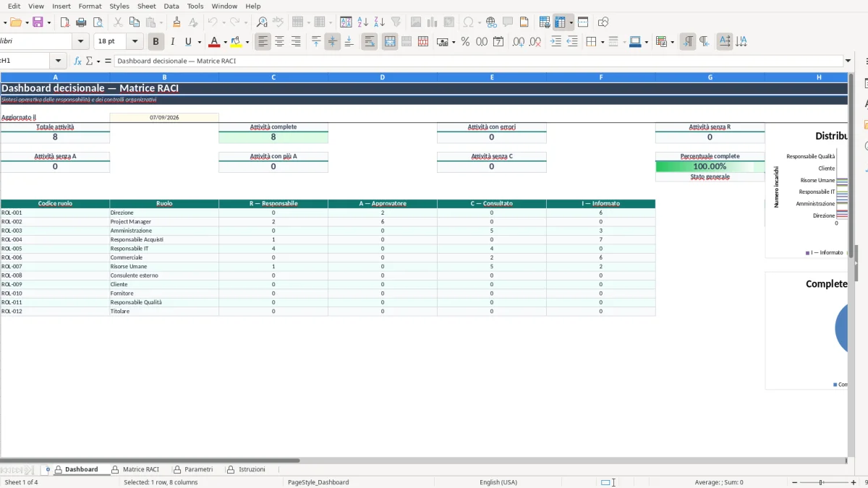Align cell content to top
Viewport: 868px width, 488px height.
pyautogui.click(x=316, y=42)
